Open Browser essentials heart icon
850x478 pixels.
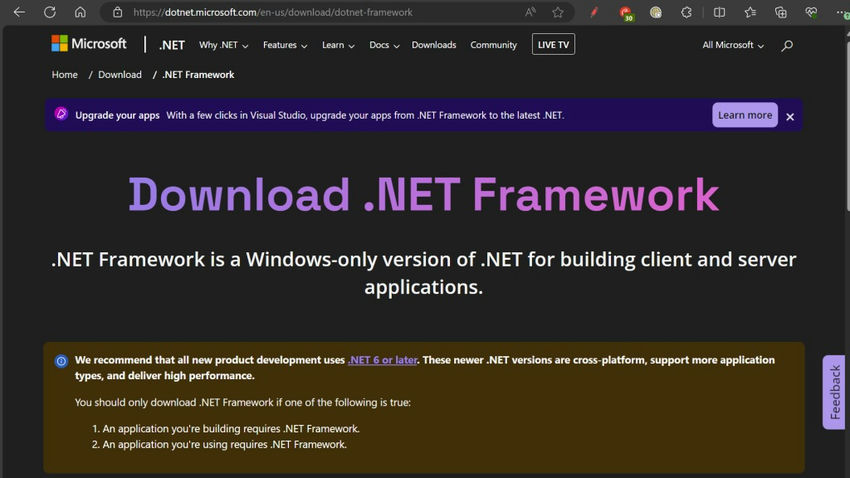tap(811, 12)
